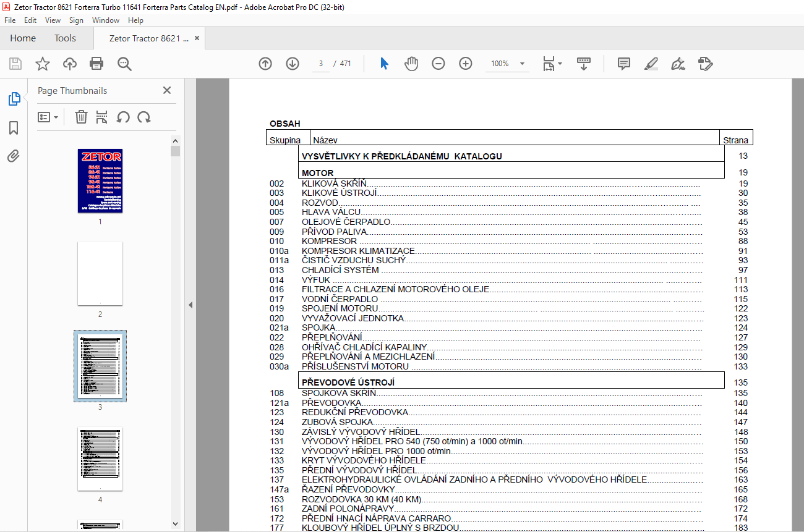Select page 4 thumbnail
The width and height of the screenshot is (804, 532).
[x=100, y=458]
